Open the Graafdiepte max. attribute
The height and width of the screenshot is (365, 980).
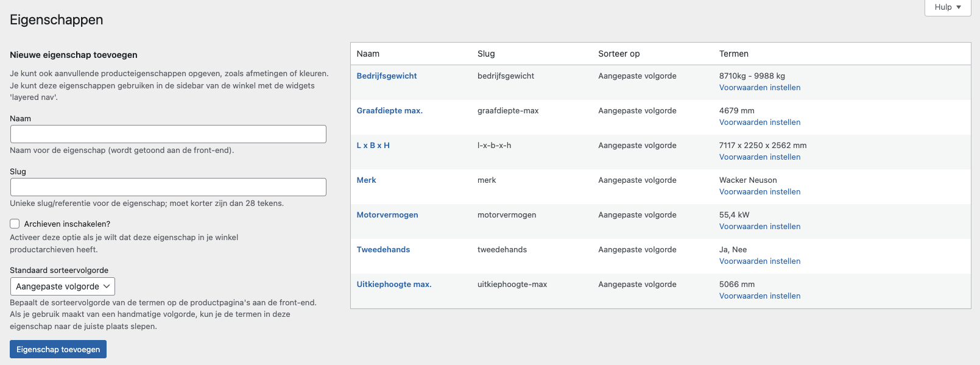pos(389,111)
